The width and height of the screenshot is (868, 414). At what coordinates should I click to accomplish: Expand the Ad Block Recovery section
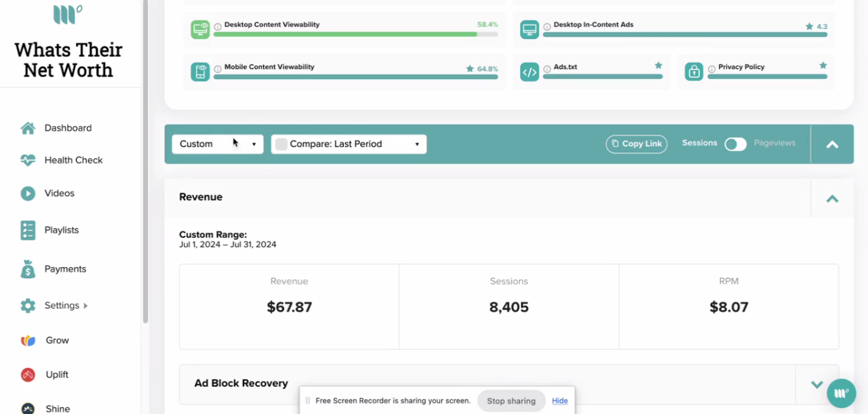816,385
